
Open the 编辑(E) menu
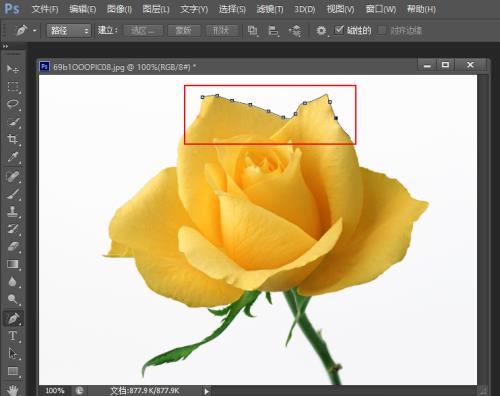tap(82, 9)
